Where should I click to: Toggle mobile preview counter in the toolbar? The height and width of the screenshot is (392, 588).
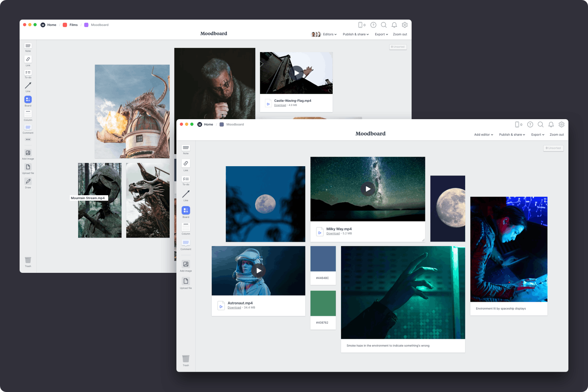[518, 124]
